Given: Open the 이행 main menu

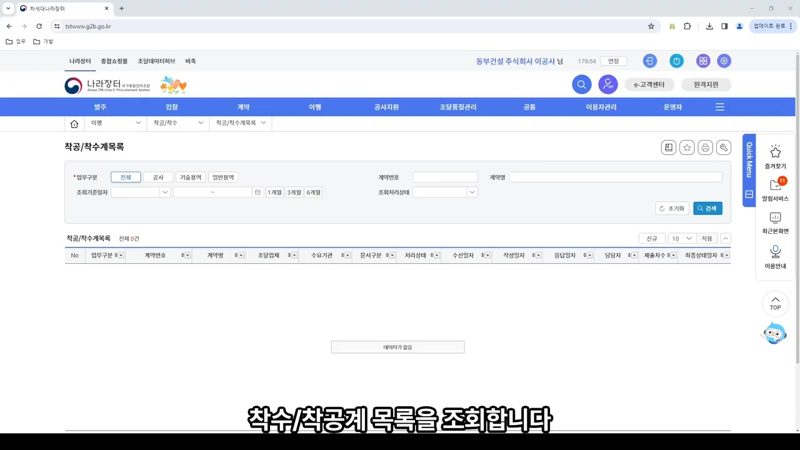Looking at the screenshot, I should point(315,107).
